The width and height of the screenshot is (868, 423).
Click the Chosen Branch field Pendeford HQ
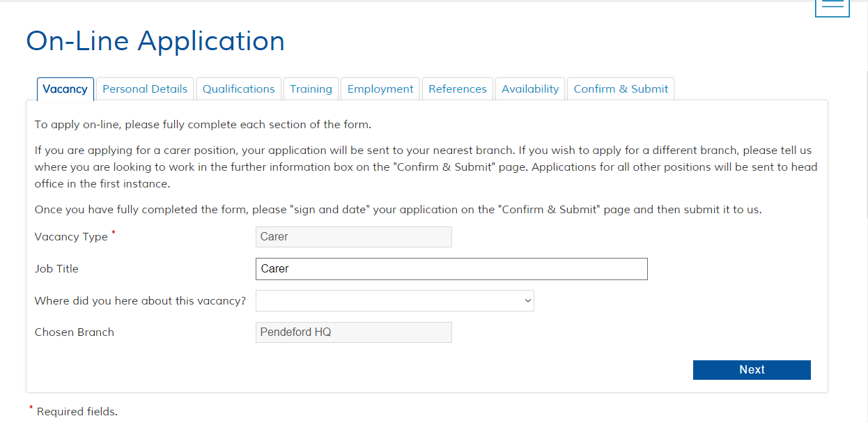353,332
